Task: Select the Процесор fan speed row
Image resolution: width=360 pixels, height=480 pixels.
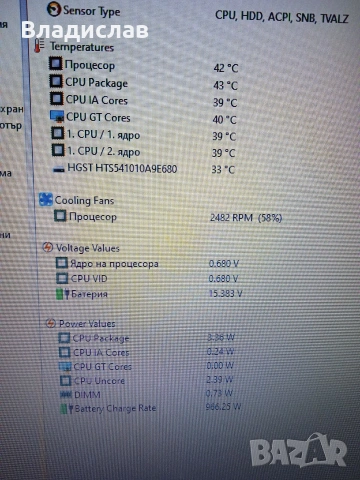Action: point(168,217)
